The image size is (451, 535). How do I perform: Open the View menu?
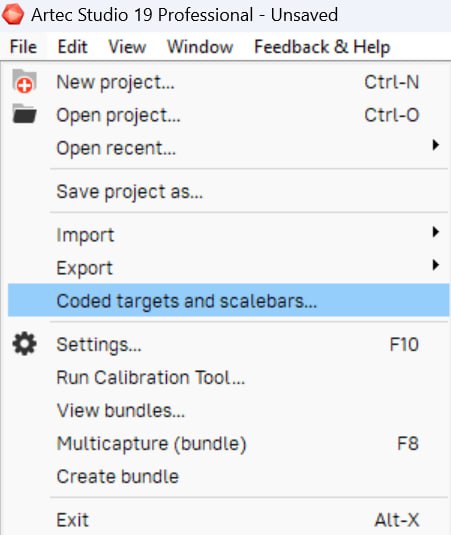127,46
